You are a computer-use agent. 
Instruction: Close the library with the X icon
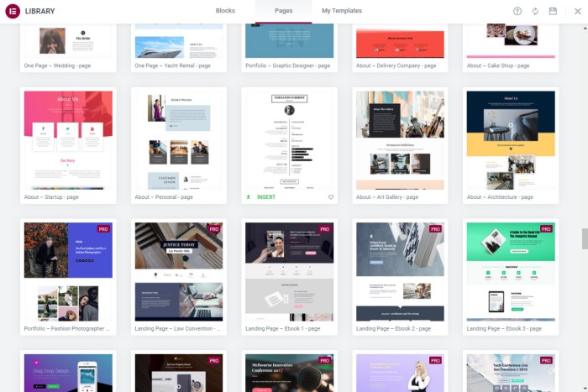tap(577, 11)
